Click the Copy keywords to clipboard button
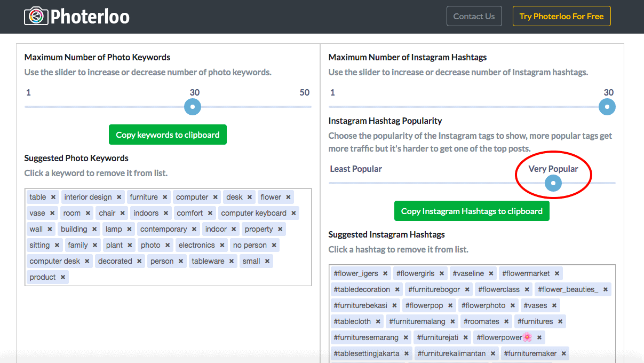 click(x=168, y=135)
